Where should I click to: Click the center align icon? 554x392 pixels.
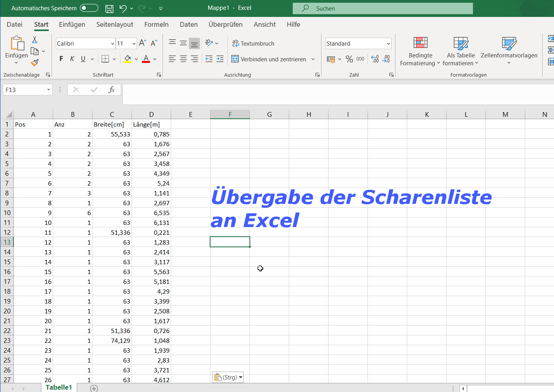coord(183,59)
